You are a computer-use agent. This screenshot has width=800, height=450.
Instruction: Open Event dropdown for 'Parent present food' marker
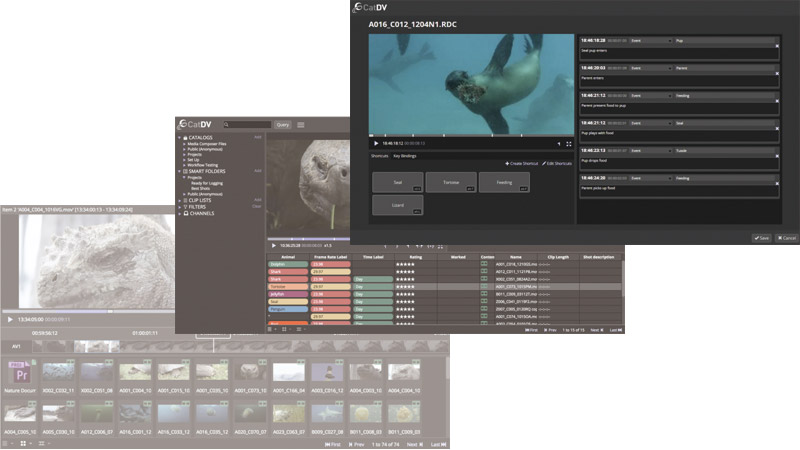click(x=651, y=95)
